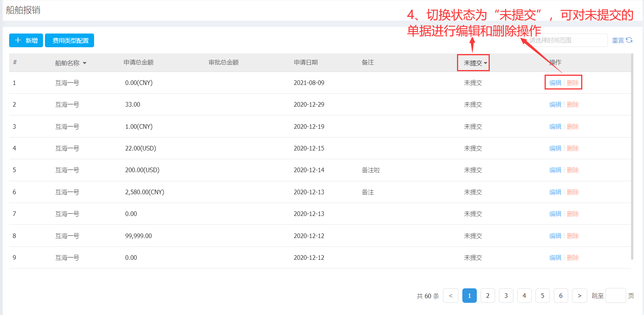Delete row 7 record
The height and width of the screenshot is (315, 644).
573,214
